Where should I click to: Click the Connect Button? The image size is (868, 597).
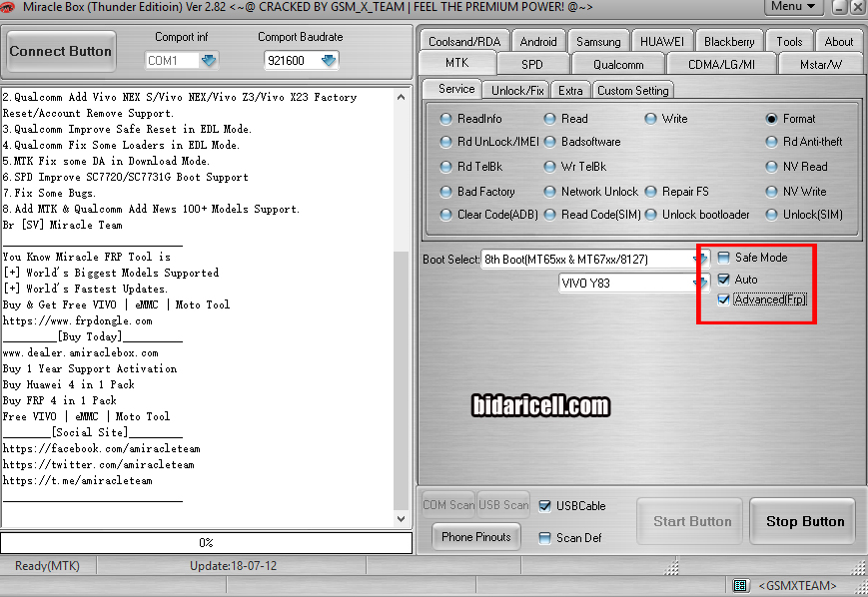click(61, 51)
